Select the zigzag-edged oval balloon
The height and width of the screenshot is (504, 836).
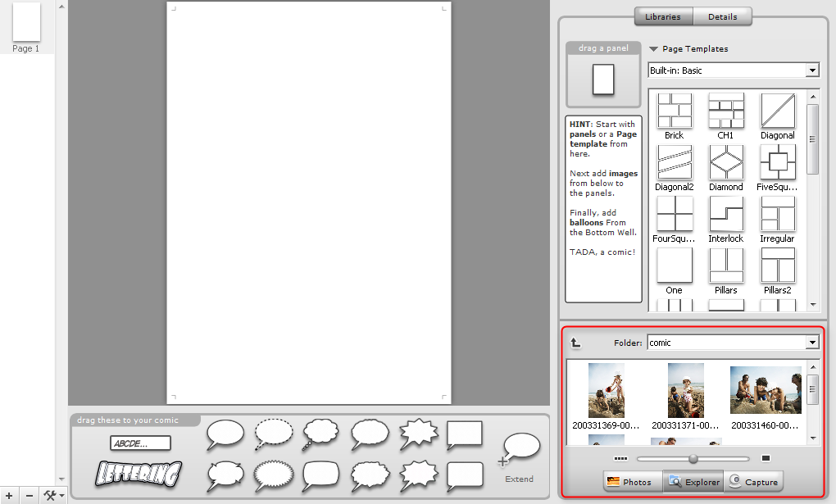(274, 476)
